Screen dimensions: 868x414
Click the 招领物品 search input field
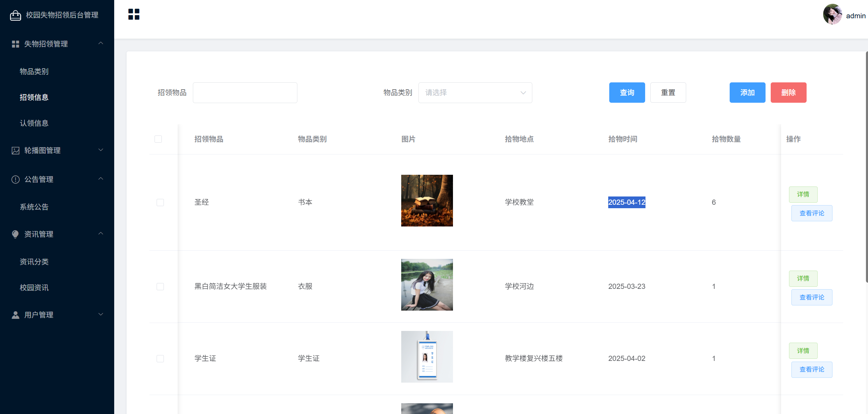pos(245,93)
